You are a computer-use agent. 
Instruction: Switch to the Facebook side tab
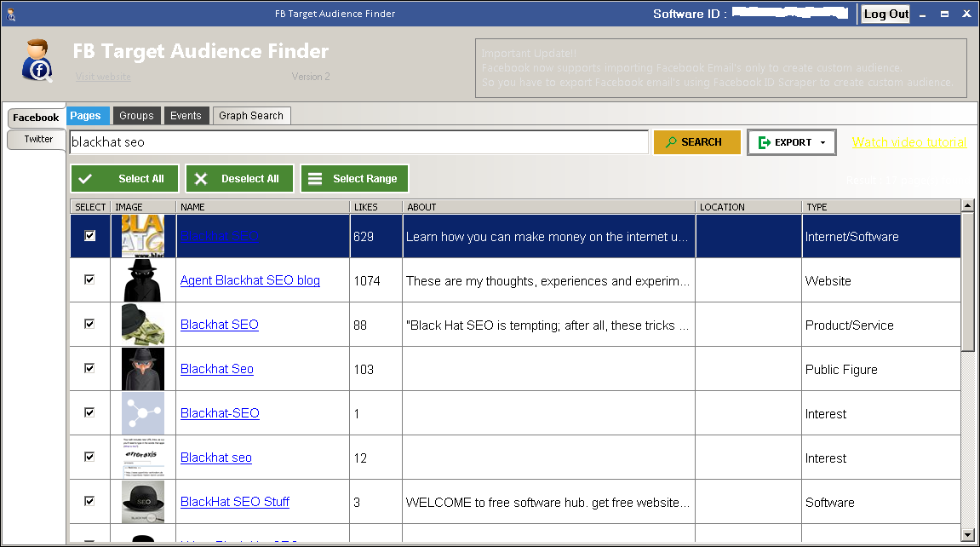pos(36,118)
